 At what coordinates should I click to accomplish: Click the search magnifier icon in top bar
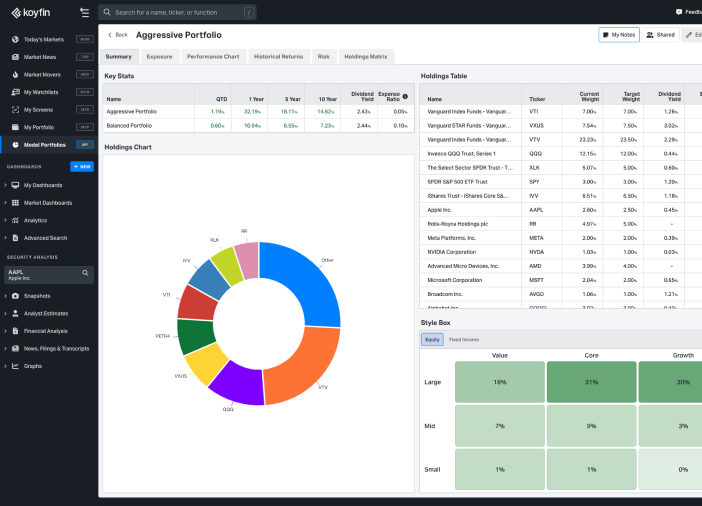[x=107, y=12]
